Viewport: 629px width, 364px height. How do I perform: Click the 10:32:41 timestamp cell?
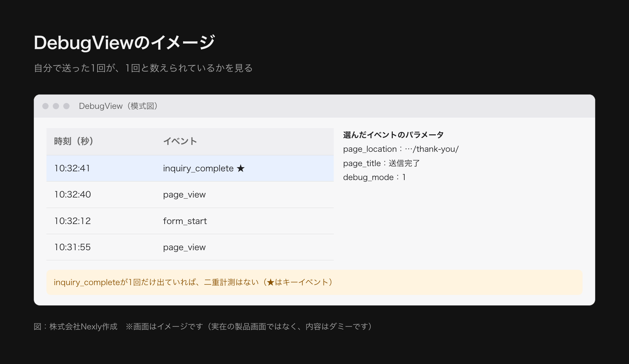72,168
